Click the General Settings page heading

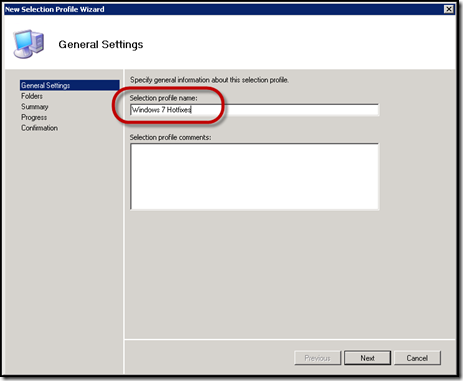[x=101, y=44]
